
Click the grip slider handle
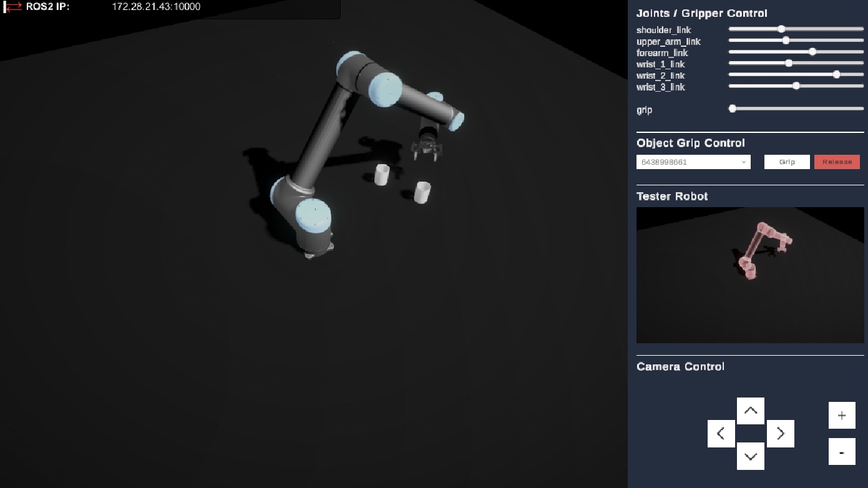(733, 109)
